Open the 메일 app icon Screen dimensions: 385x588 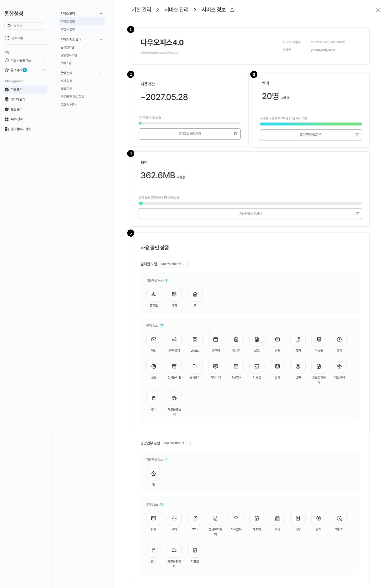pyautogui.click(x=153, y=339)
